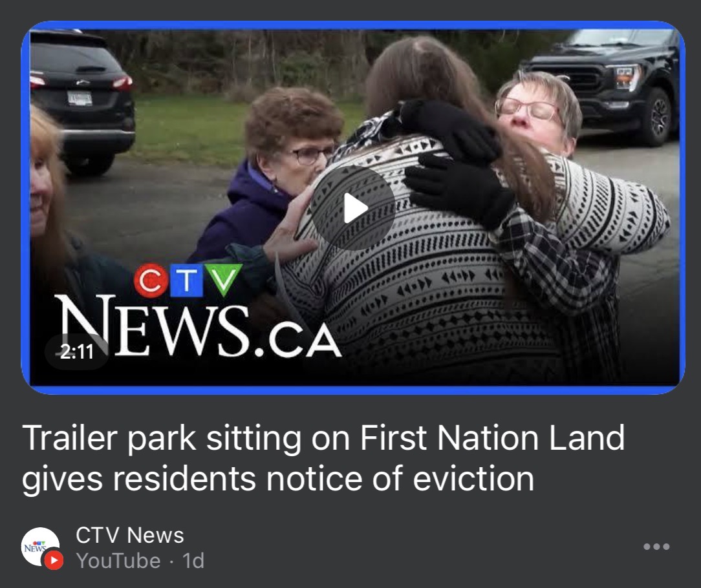Click the CTV News channel avatar
Image resolution: width=701 pixels, height=588 pixels.
tap(41, 547)
